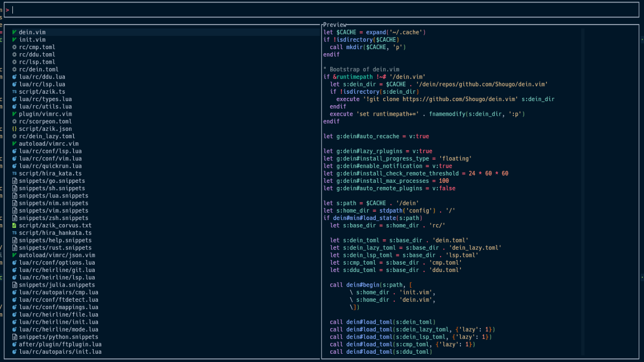Click the gear icon beside rc/cmp.toml
Screen dimensions: 644x362
[14, 47]
